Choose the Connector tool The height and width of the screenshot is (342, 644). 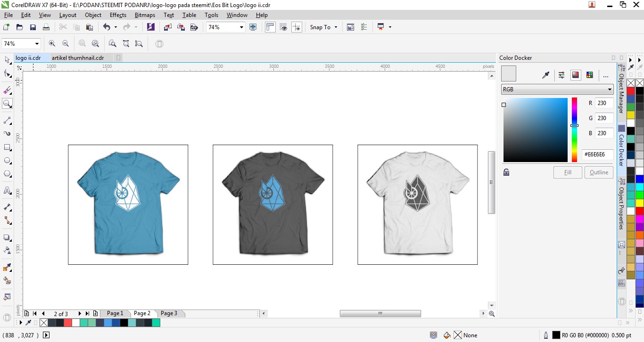(x=7, y=220)
